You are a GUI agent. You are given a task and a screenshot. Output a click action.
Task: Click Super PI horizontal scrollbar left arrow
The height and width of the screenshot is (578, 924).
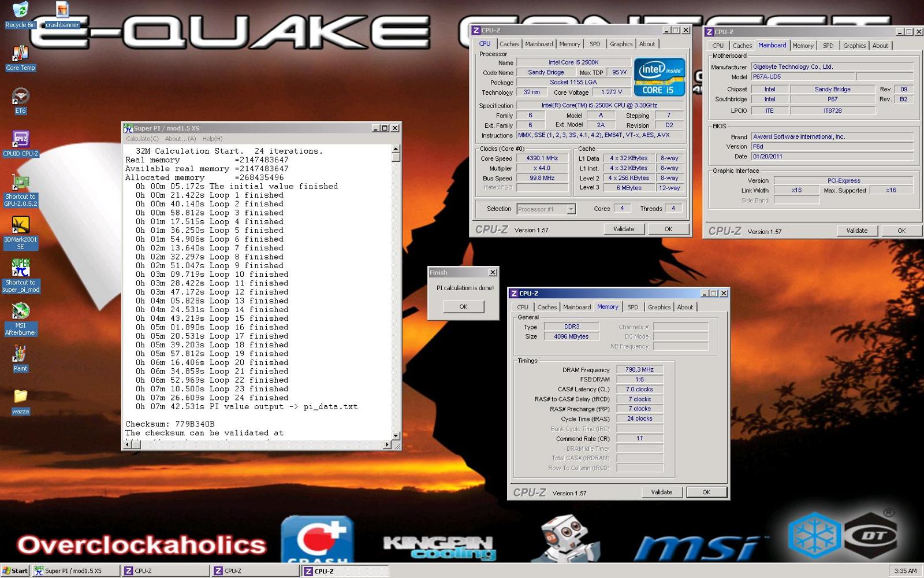[129, 444]
